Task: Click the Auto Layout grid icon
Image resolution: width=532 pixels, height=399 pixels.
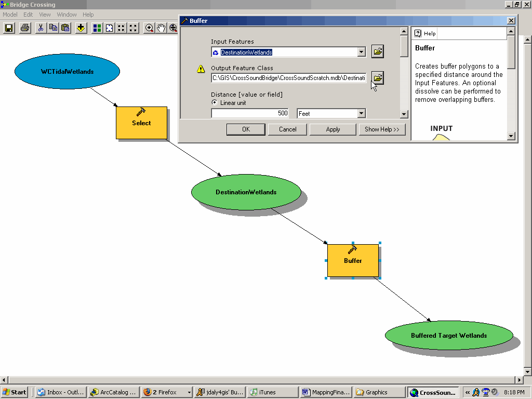Action: click(x=97, y=28)
